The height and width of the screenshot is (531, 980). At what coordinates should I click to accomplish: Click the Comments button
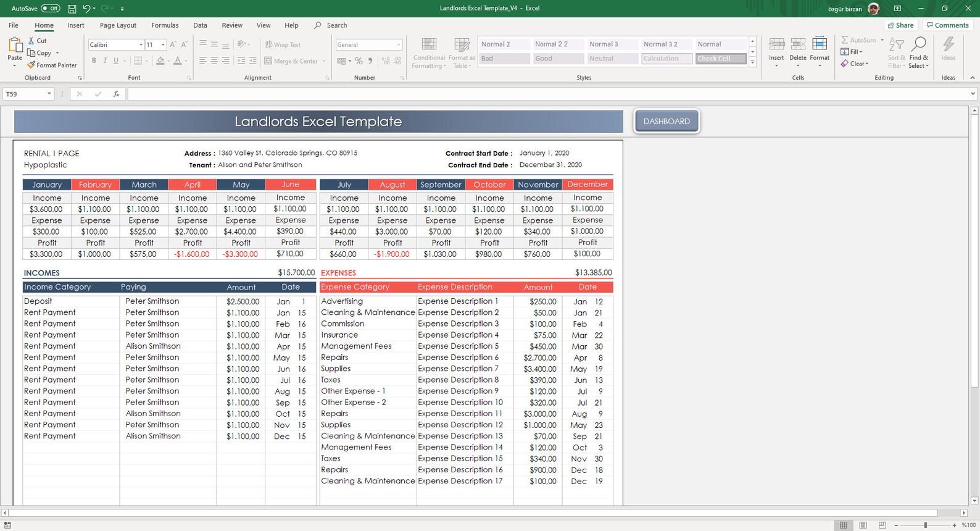click(x=947, y=25)
